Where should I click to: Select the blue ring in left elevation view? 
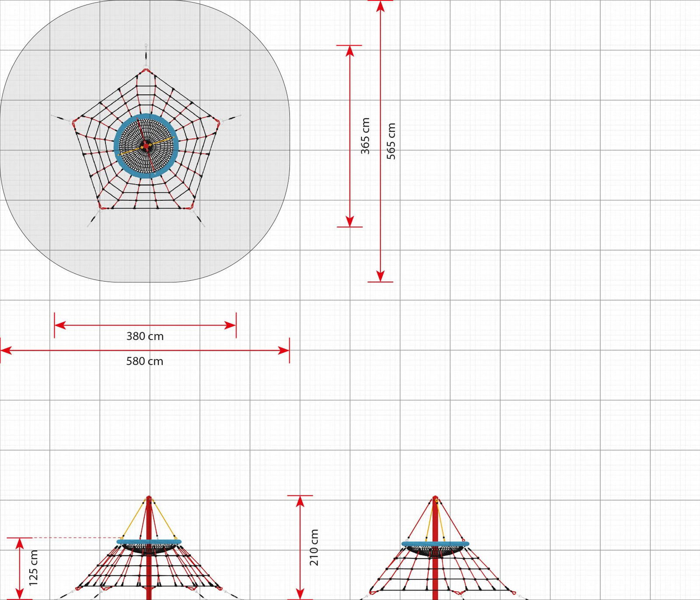[149, 542]
